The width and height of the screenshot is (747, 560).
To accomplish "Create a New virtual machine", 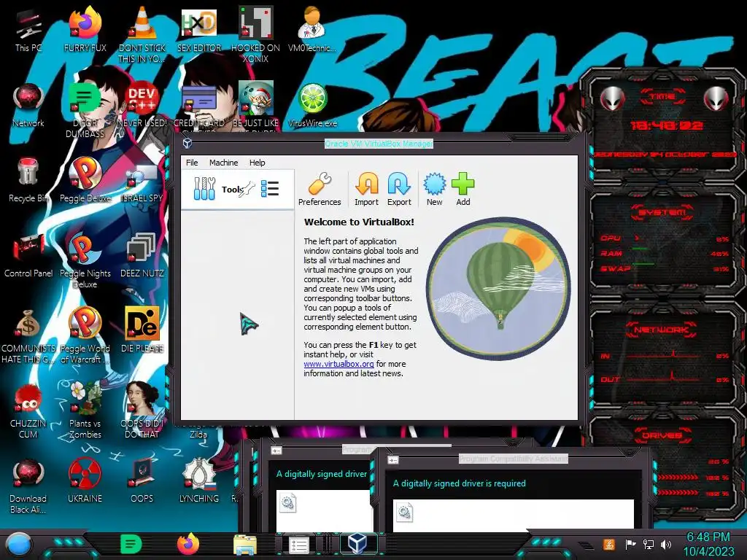I will [x=435, y=189].
